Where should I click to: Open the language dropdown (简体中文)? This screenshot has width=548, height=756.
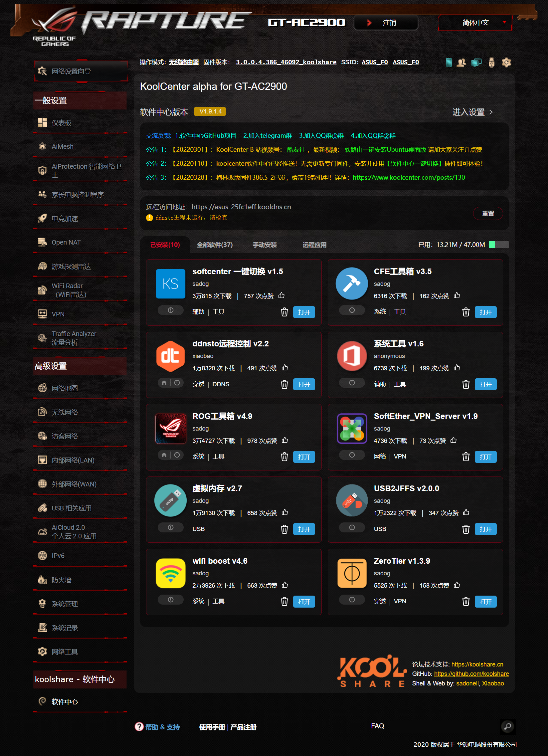click(x=475, y=23)
